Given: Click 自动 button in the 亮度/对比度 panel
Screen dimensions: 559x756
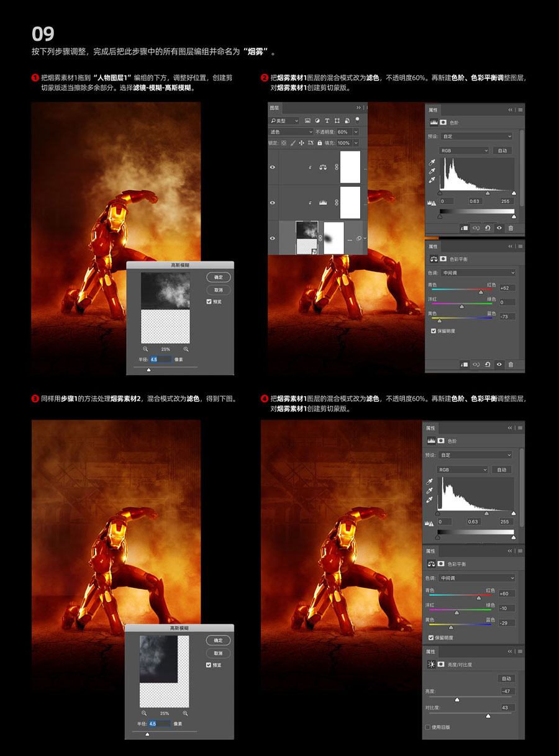Looking at the screenshot, I should click(x=506, y=678).
